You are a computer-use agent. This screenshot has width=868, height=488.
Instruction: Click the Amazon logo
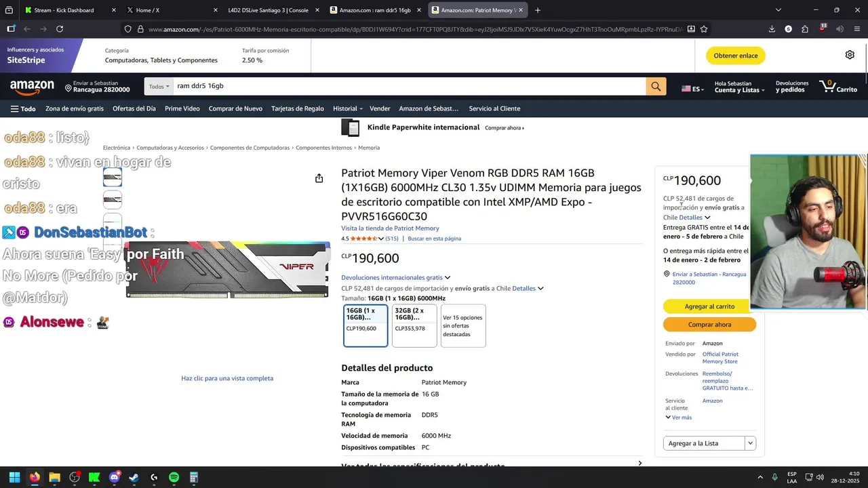[x=32, y=87]
